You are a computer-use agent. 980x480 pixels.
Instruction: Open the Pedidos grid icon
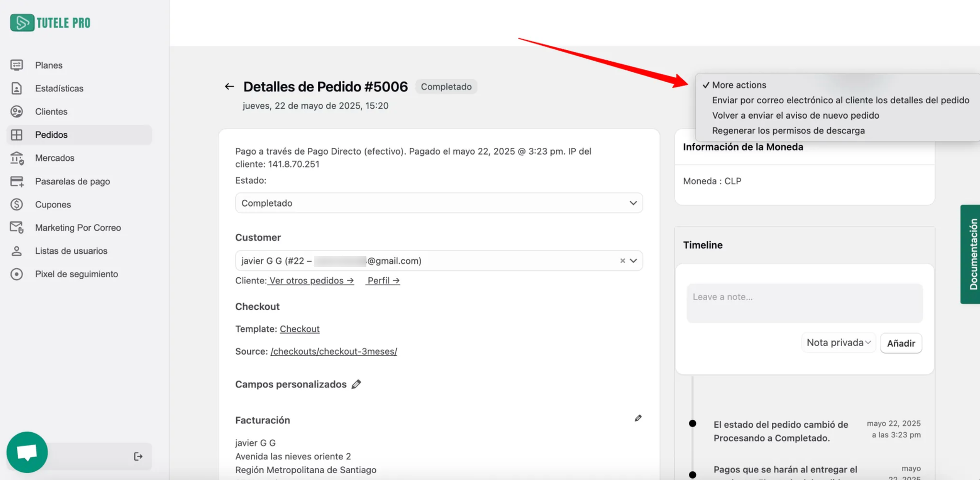click(x=17, y=135)
